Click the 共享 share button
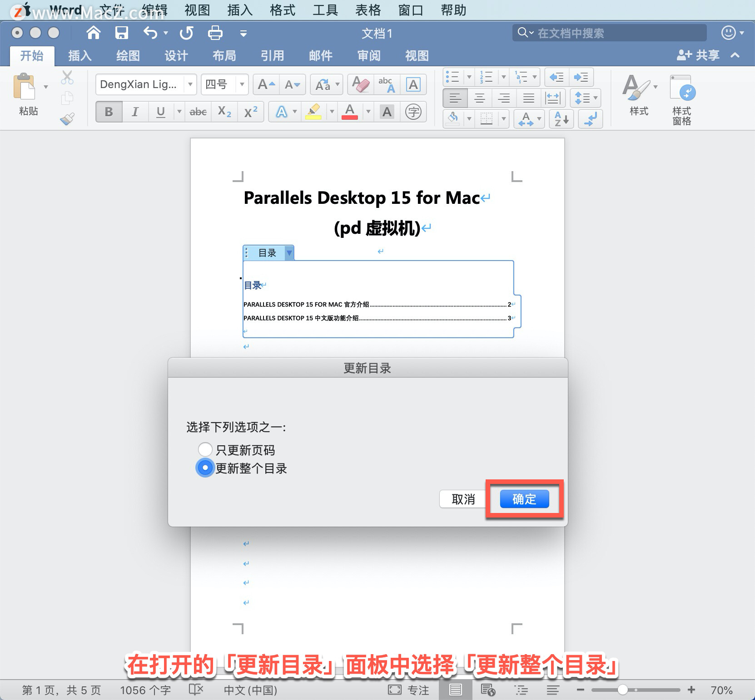755x700 pixels. (698, 55)
